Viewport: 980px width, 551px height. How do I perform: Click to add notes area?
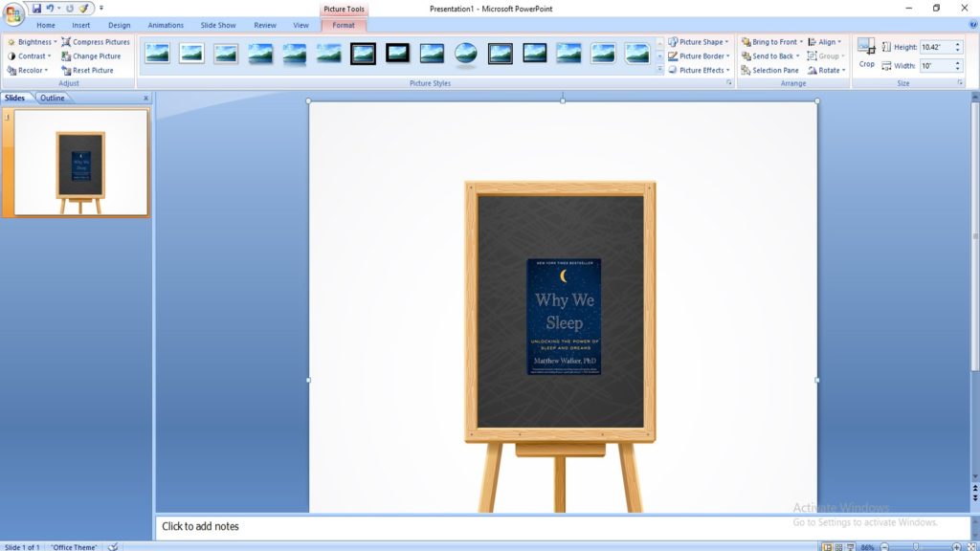(563, 527)
